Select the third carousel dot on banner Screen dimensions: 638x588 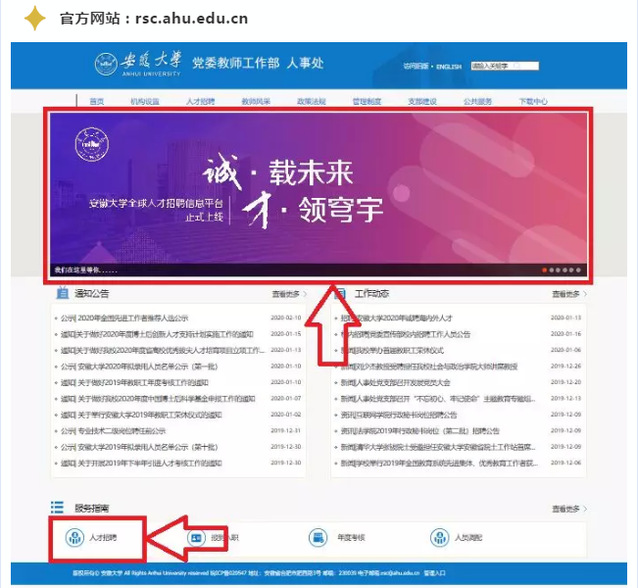pyautogui.click(x=558, y=270)
